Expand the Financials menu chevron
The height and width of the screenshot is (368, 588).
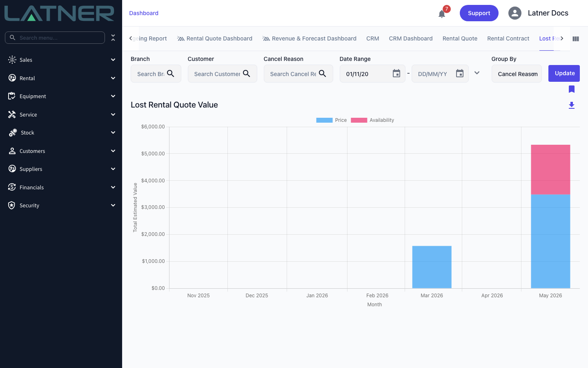[x=113, y=187]
